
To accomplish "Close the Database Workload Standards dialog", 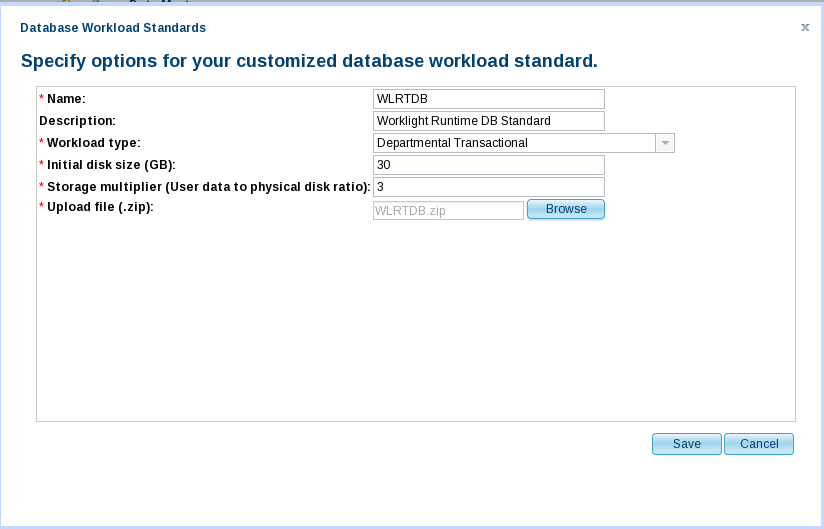I will 805,27.
